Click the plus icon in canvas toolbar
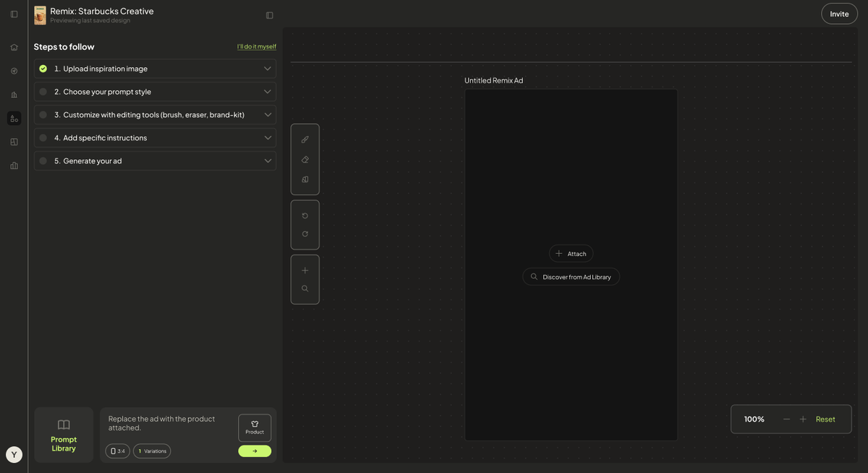The width and height of the screenshot is (868, 473). [x=305, y=270]
